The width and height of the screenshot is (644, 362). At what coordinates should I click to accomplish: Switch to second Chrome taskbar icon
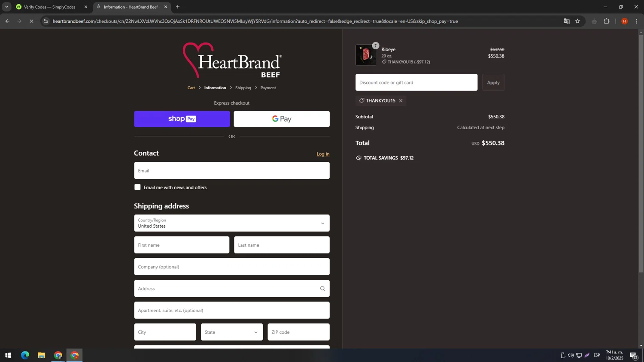click(75, 355)
